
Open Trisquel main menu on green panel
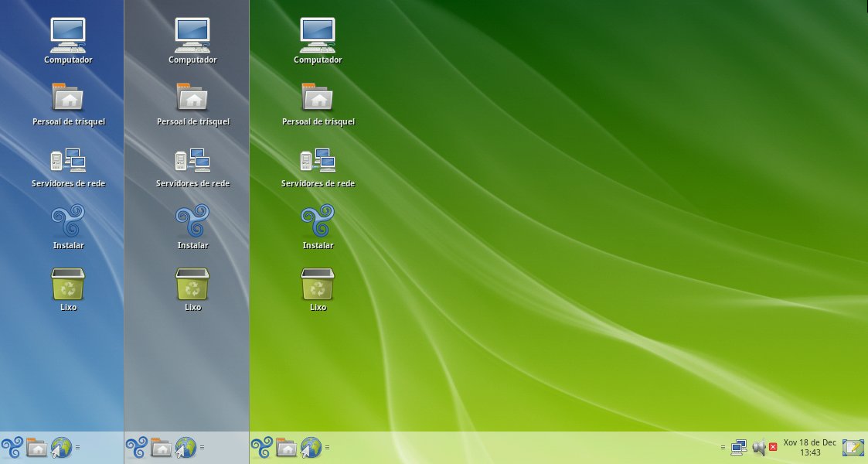click(262, 448)
